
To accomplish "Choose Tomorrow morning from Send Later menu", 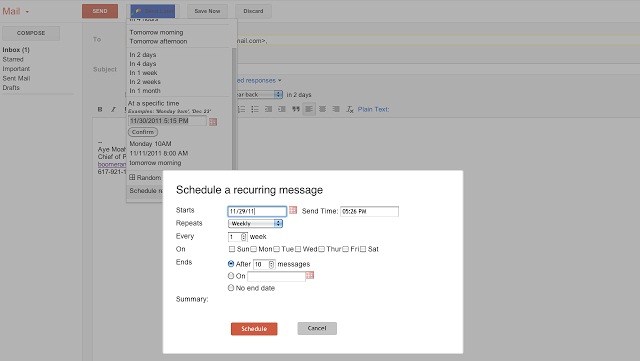I will (x=156, y=32).
